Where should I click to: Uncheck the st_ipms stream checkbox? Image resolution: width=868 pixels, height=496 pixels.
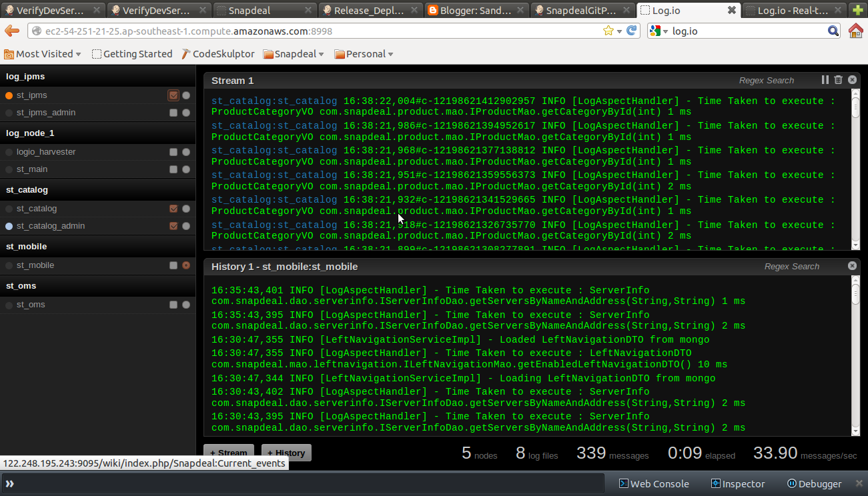(x=173, y=95)
